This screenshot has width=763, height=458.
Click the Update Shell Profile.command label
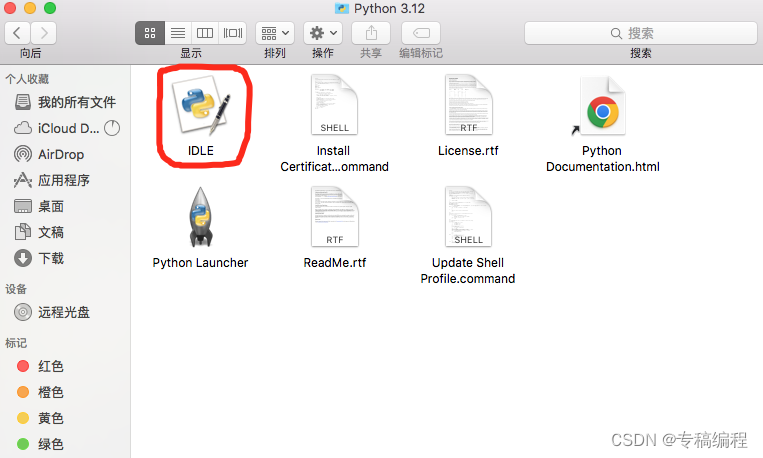pos(468,271)
